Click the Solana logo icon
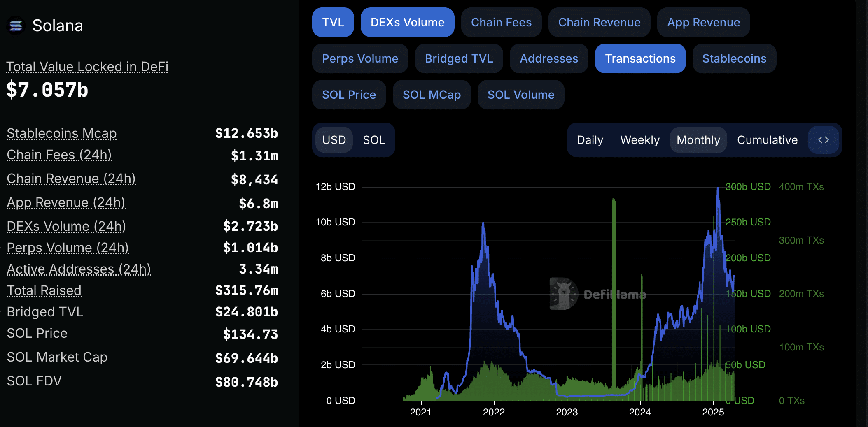 click(16, 26)
